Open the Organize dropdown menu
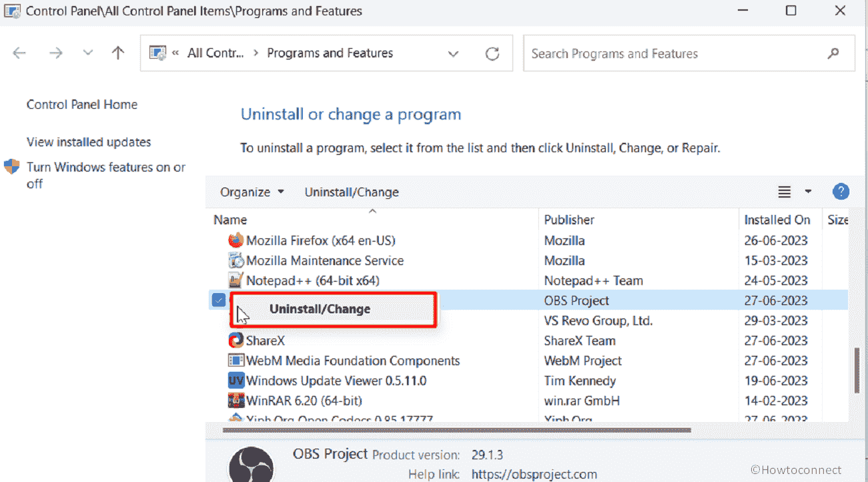Viewport: 868px width, 482px height. tap(252, 192)
